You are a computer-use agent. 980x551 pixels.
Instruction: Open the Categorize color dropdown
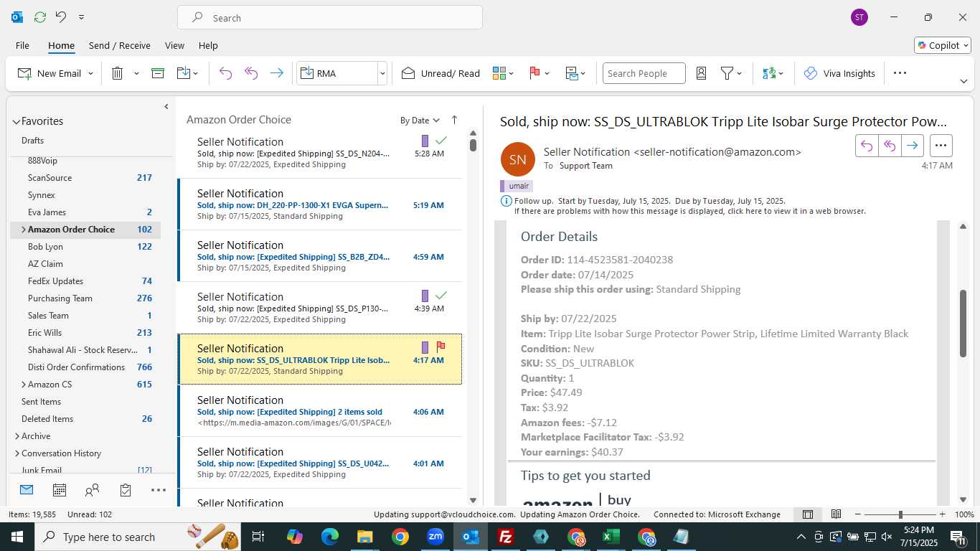click(x=504, y=73)
